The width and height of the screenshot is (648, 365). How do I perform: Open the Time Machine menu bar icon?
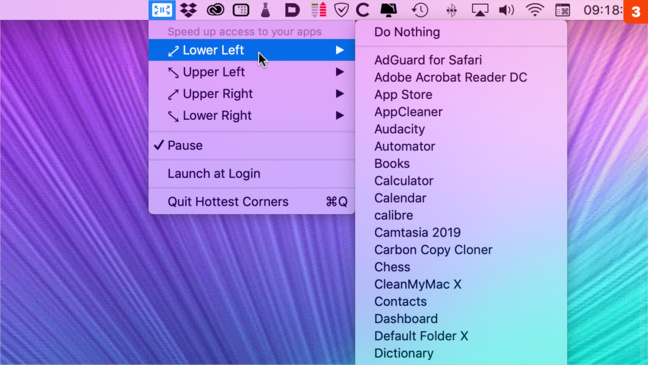[x=420, y=10]
